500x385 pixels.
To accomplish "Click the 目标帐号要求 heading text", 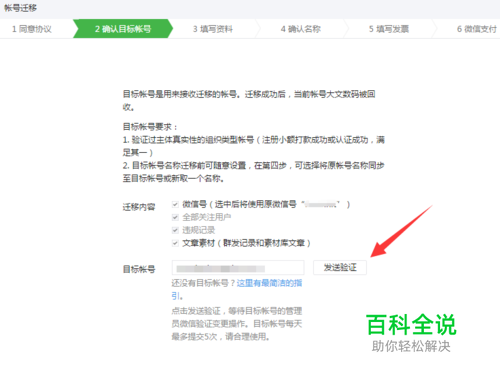I will click(150, 127).
